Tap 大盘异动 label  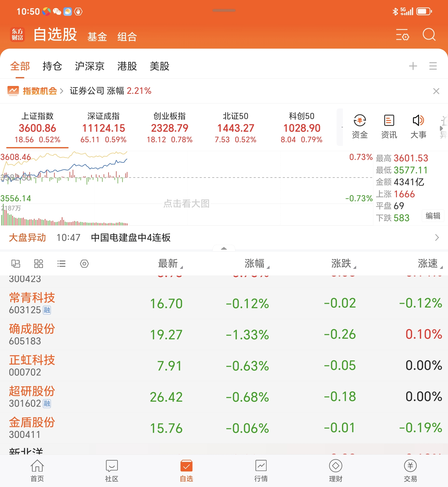click(x=27, y=237)
